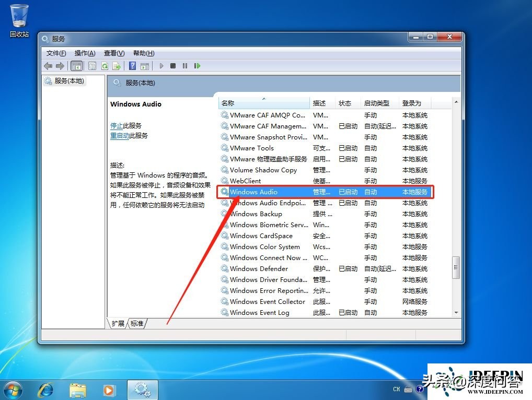The height and width of the screenshot is (400, 532).
Task: Select the VMware Tools service
Action: 325,148
